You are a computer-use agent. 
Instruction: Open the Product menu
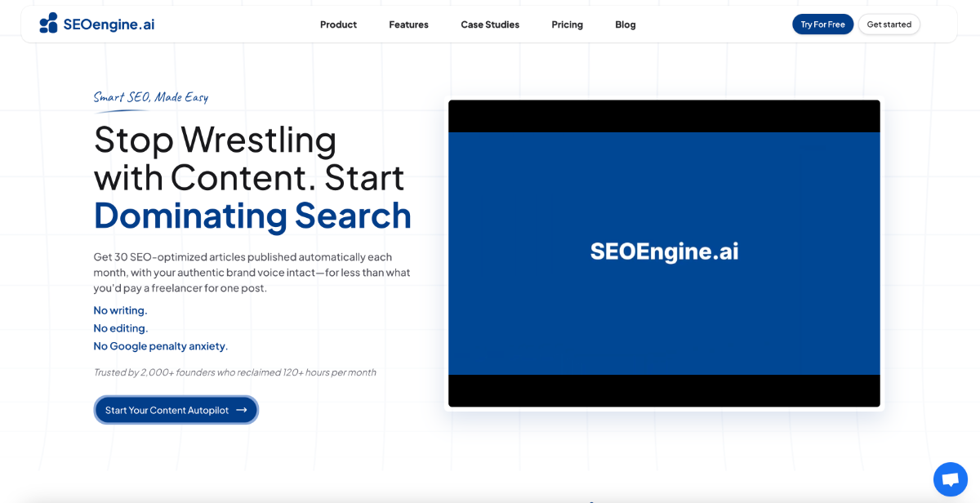[x=338, y=24]
